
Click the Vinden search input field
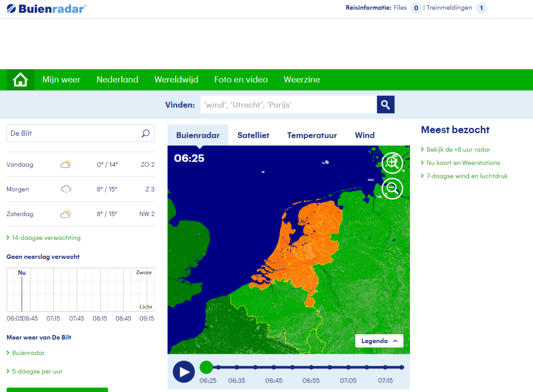(288, 105)
